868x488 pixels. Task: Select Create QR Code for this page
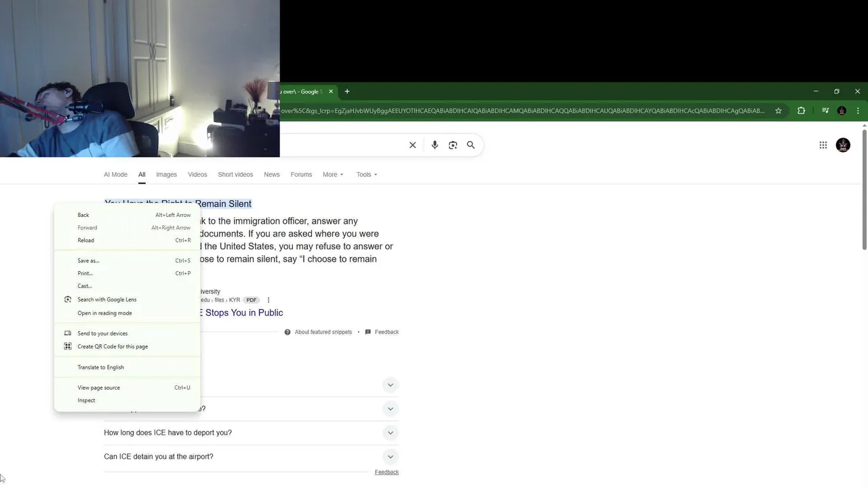(127, 346)
